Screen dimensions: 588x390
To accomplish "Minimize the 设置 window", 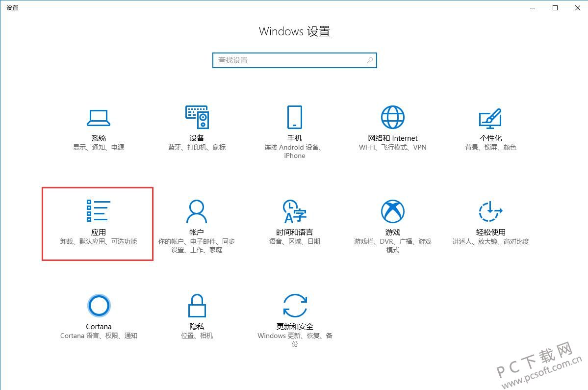I will 533,8.
